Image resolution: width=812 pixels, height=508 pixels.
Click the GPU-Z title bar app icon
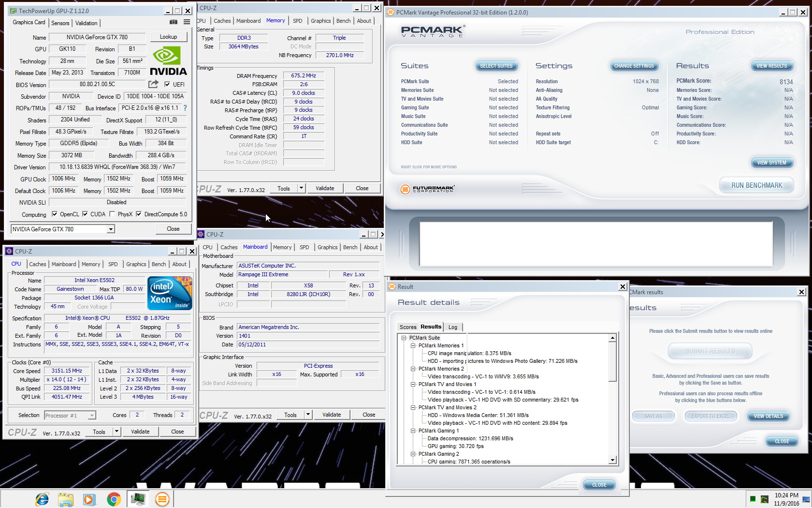13,11
